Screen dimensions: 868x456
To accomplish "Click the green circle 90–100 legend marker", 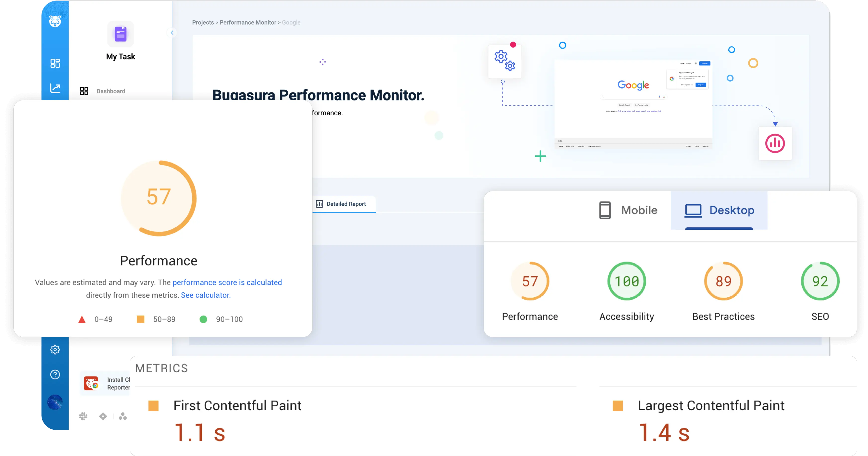I will tap(203, 319).
